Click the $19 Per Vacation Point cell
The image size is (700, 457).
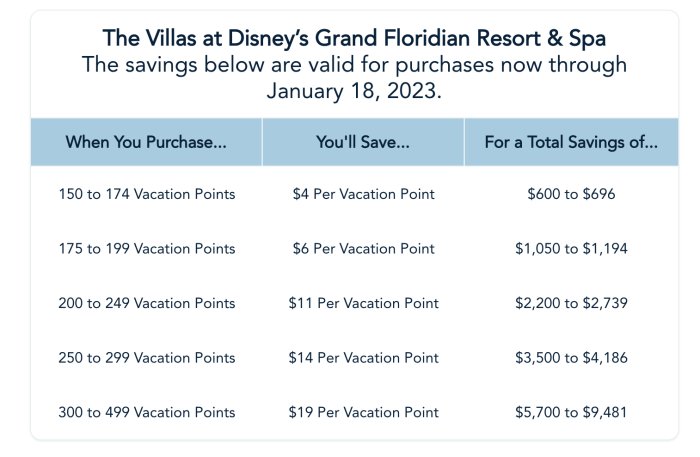point(363,412)
